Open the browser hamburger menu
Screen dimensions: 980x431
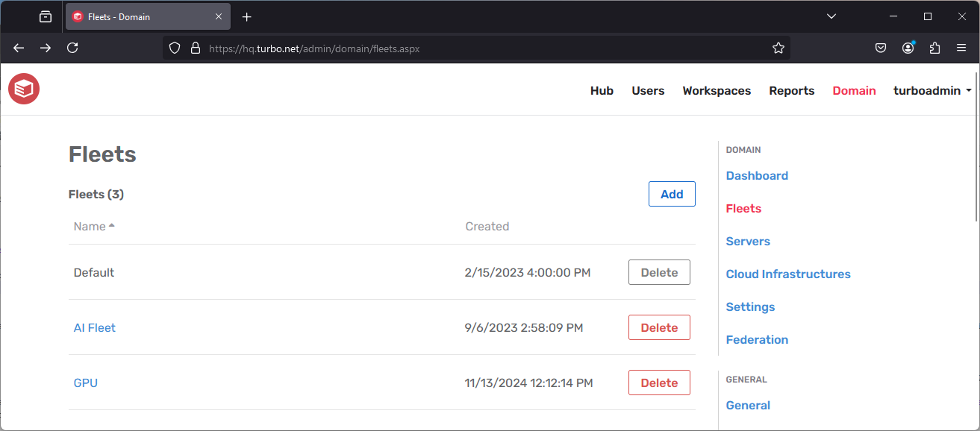[961, 47]
